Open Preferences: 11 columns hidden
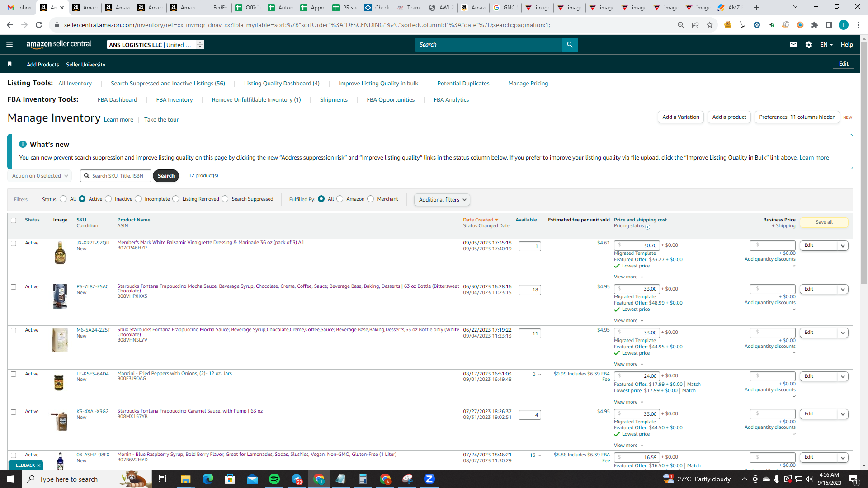This screenshot has width=868, height=488. [x=797, y=117]
